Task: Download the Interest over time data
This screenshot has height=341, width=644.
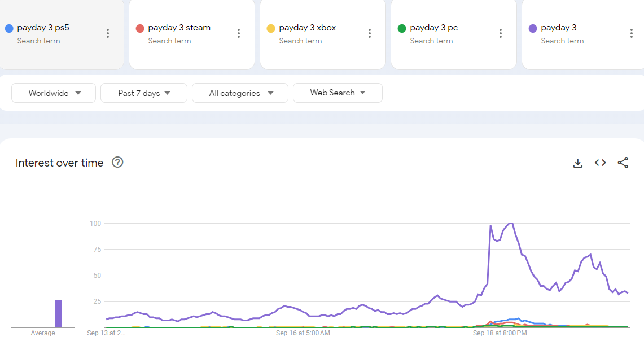Action: click(578, 163)
